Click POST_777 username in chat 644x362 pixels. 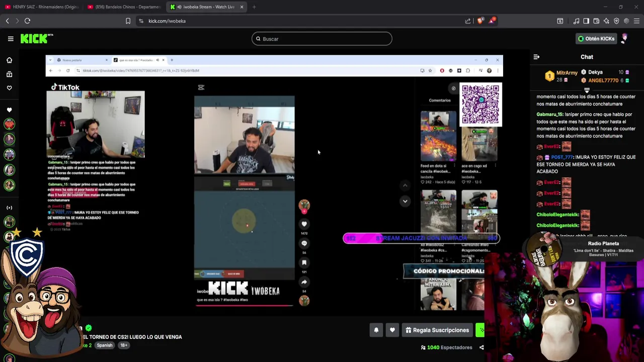coord(561,157)
